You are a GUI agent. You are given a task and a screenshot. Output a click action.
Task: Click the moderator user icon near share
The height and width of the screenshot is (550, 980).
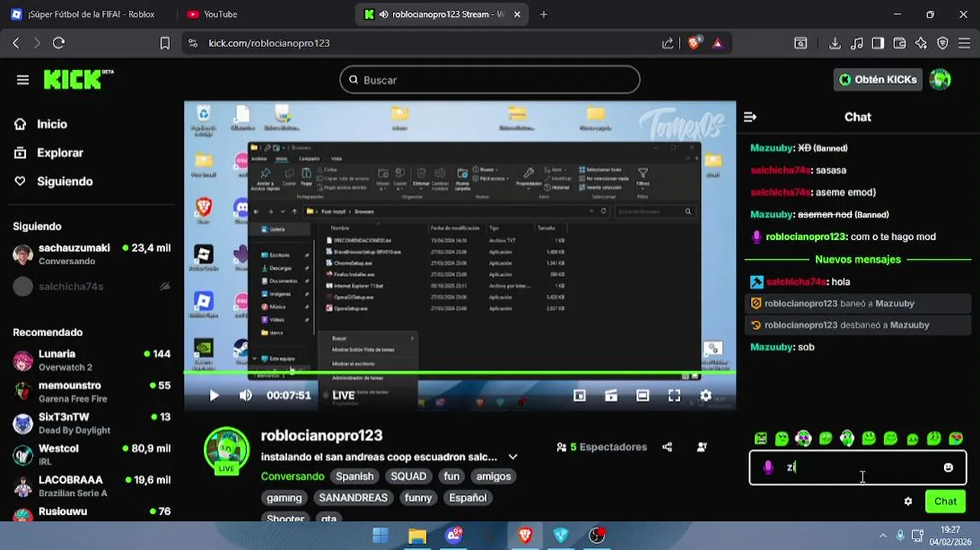702,447
